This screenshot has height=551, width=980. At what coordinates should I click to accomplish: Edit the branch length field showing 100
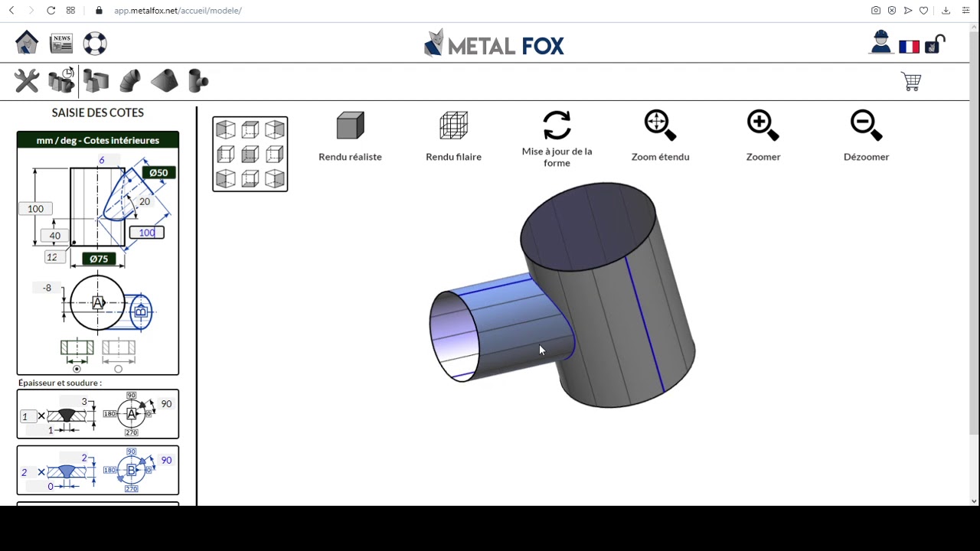point(147,232)
